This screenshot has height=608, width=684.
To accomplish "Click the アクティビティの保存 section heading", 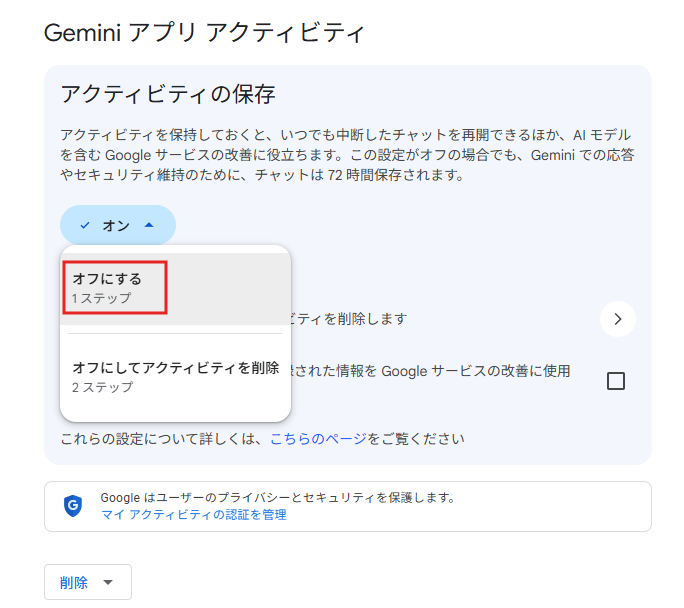I will coord(167,95).
